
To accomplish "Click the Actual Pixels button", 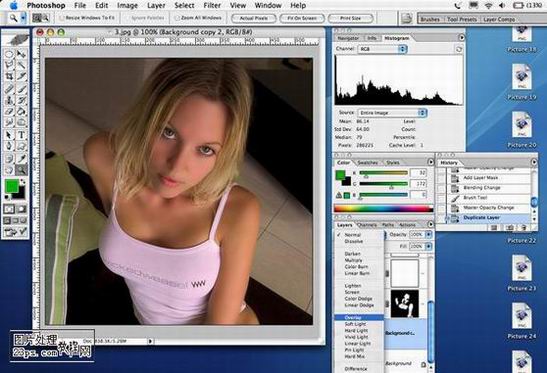I will point(254,18).
